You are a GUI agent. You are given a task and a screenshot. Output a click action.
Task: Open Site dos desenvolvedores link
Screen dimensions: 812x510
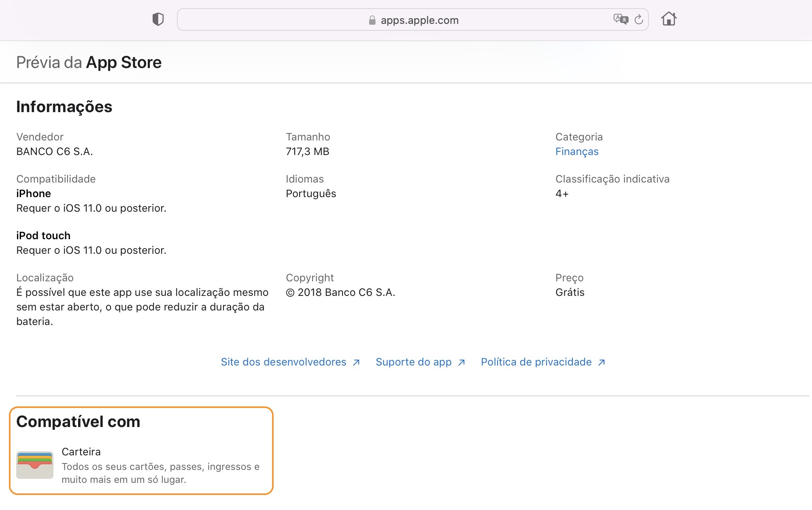(x=290, y=362)
